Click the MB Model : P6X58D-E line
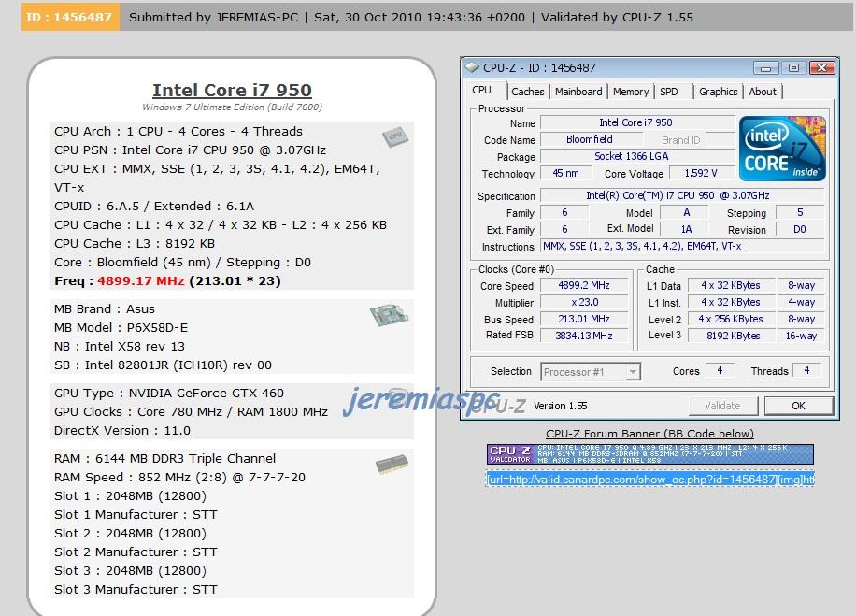The height and width of the screenshot is (616, 856). coord(121,328)
